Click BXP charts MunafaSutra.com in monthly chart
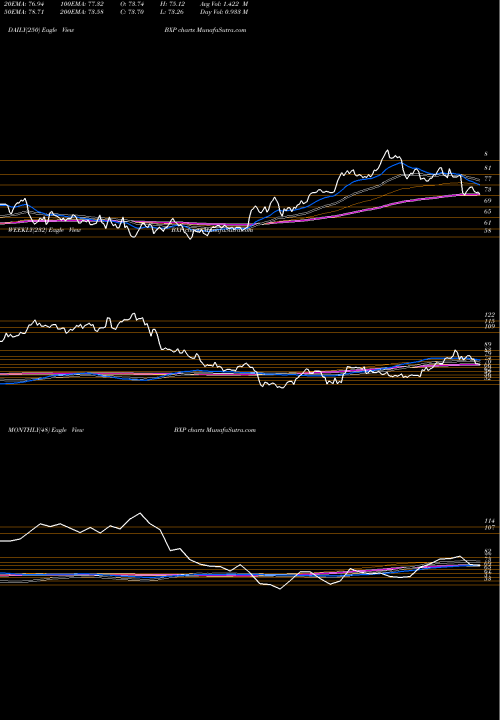Screen dimensions: 500x720 [x=215, y=430]
